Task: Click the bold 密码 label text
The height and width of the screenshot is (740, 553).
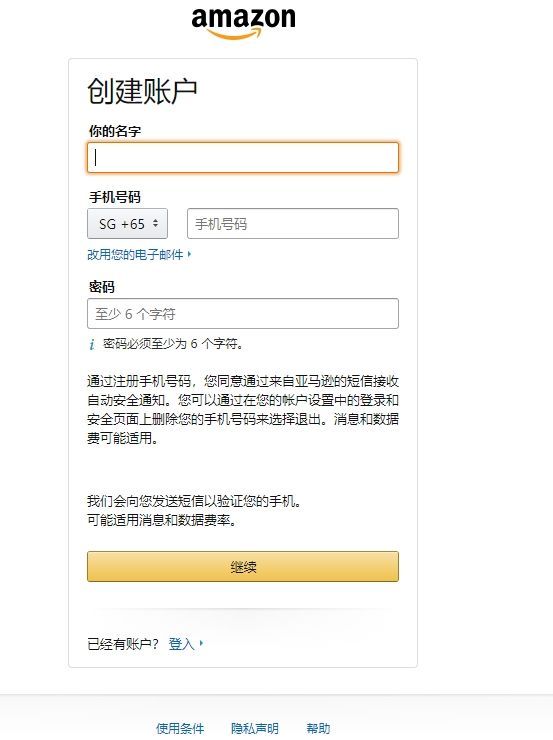Action: tap(101, 287)
